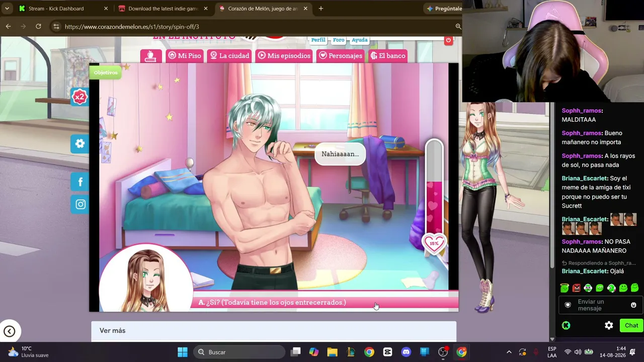The width and height of the screenshot is (644, 362).
Task: Open the Windows Start menu
Action: coord(183,352)
